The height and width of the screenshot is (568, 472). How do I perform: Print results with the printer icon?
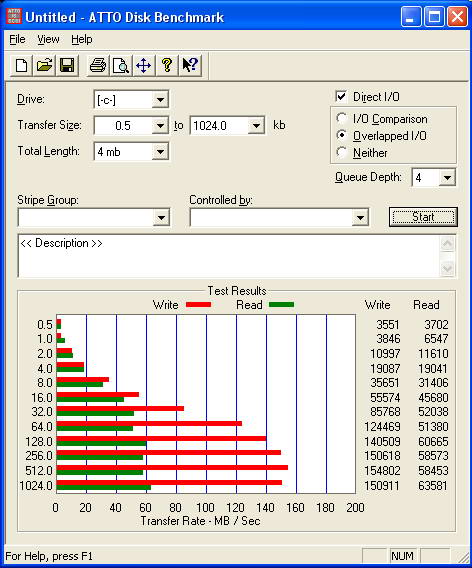click(98, 66)
